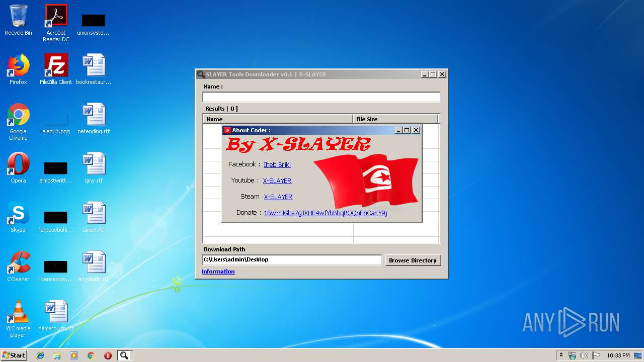Open X-SLAYER Steam link
This screenshot has height=362, width=644.
278,197
